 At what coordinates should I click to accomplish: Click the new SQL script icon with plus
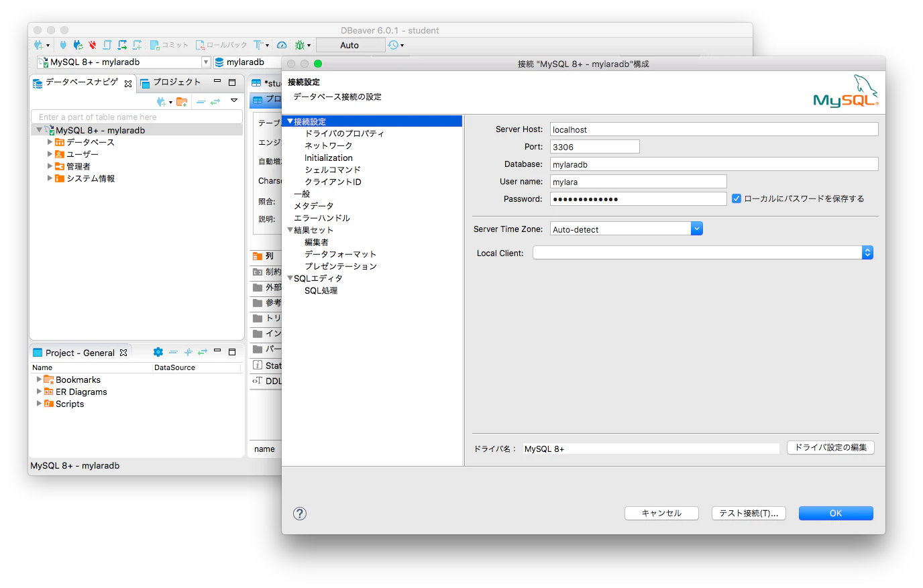click(x=137, y=45)
